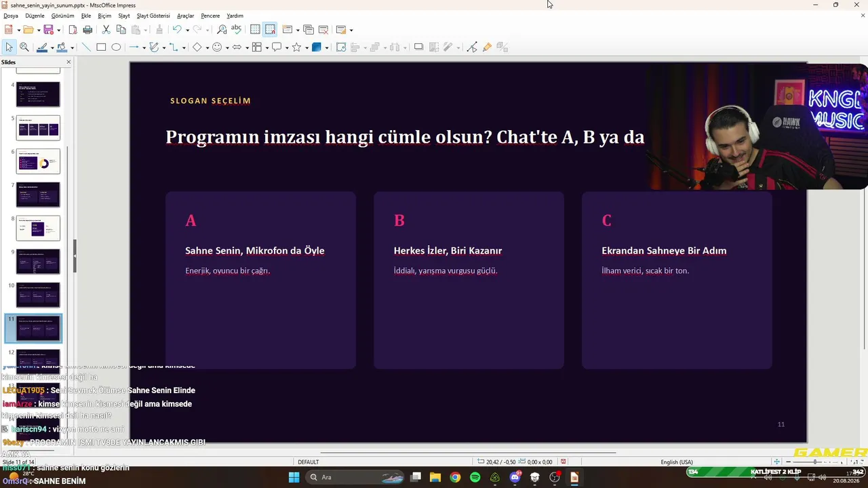Open the Yardım menu
The image size is (868, 488).
[x=235, y=16]
